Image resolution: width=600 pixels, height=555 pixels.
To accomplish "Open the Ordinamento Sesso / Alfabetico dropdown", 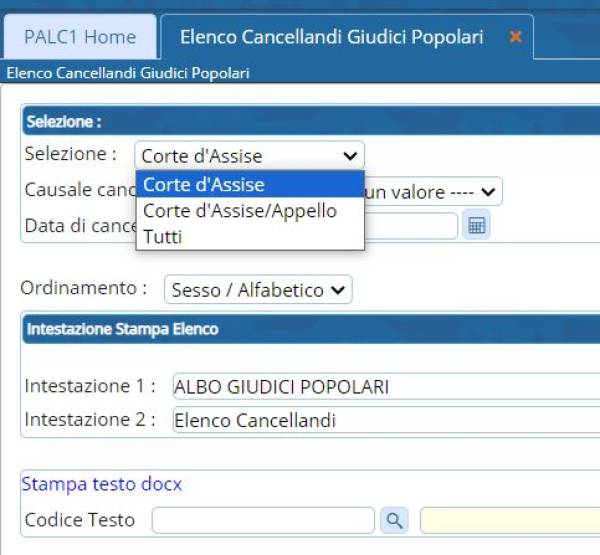I will click(258, 290).
